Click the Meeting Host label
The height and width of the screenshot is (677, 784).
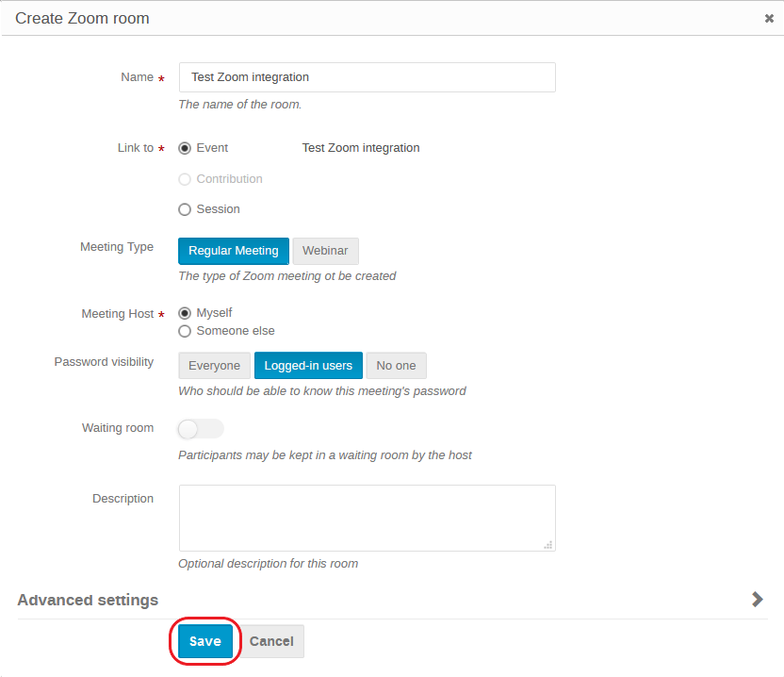[118, 314]
